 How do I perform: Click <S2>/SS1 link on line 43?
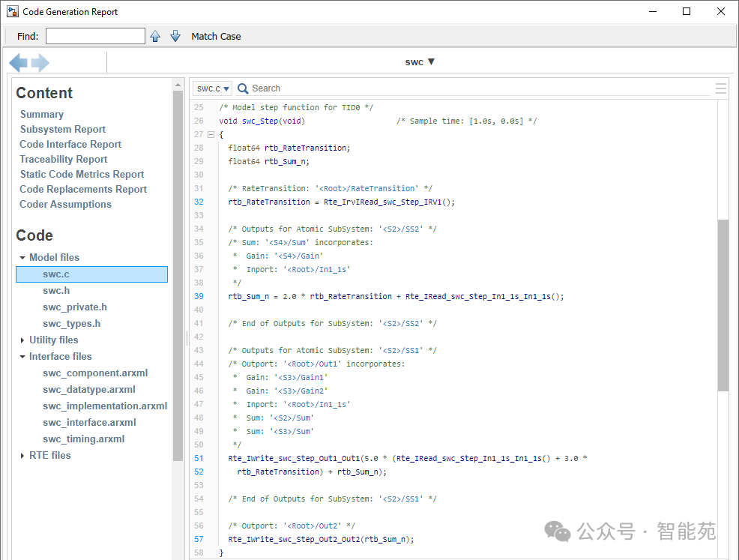[401, 351]
